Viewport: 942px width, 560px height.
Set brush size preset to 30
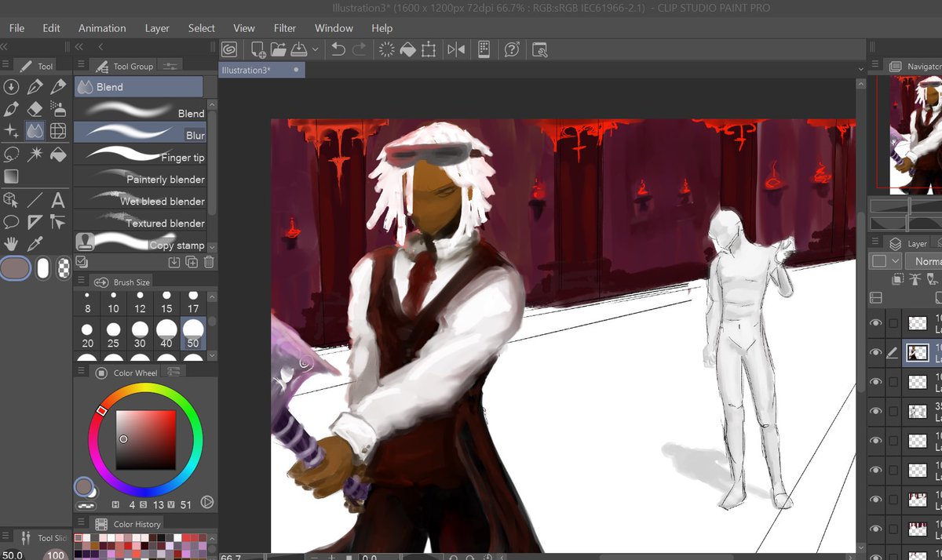[x=140, y=333]
